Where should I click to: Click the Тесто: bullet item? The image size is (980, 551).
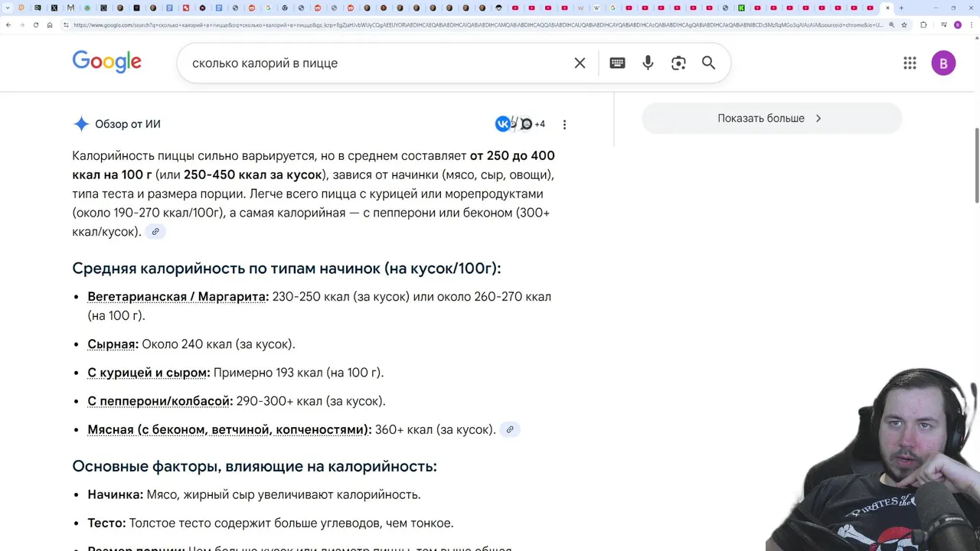tap(270, 523)
